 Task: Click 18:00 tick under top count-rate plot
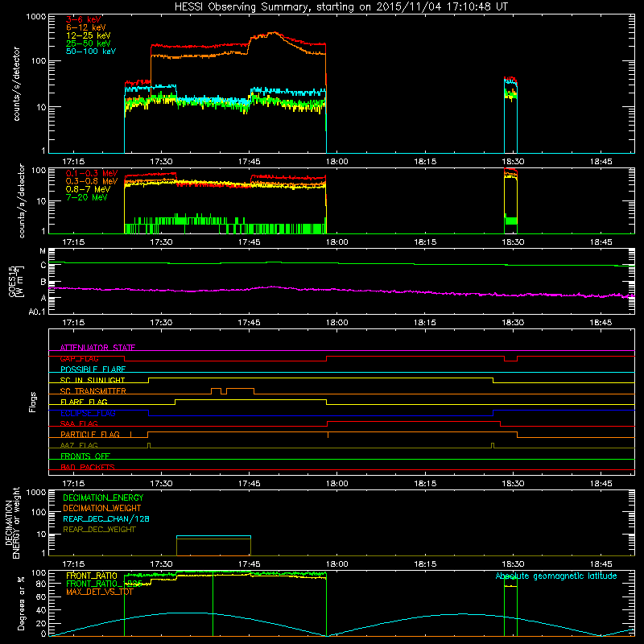click(x=336, y=162)
